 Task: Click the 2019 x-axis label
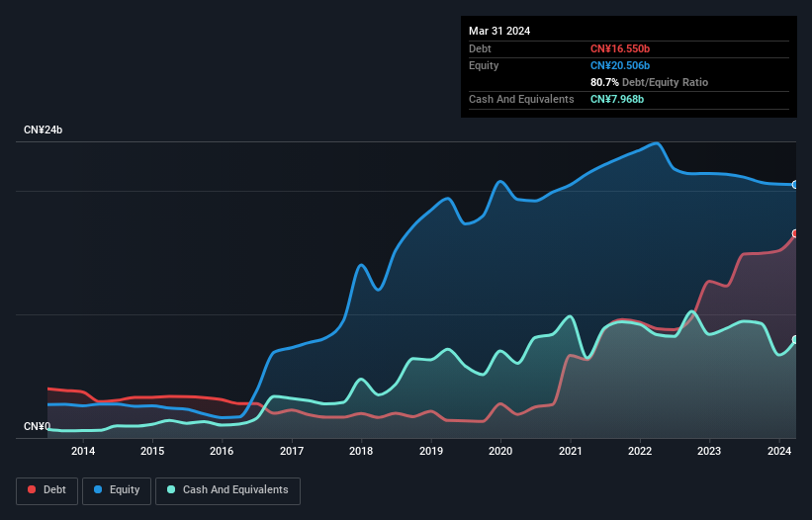[x=431, y=451]
